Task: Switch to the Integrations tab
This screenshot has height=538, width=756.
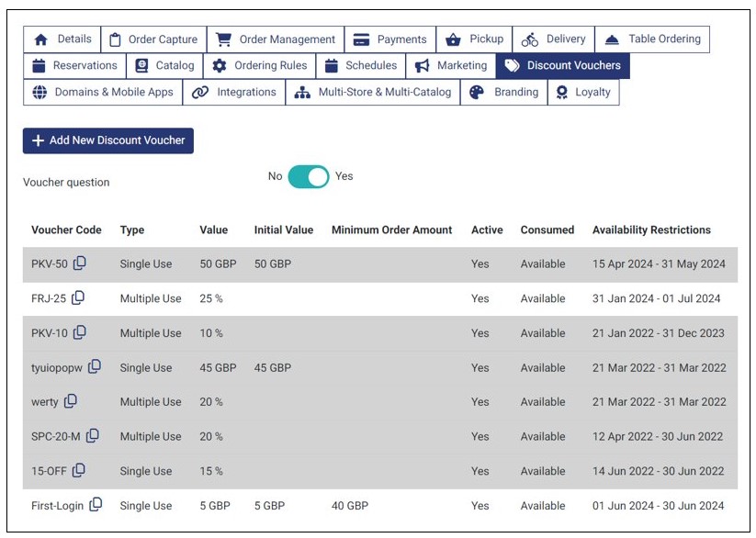Action: click(x=234, y=92)
